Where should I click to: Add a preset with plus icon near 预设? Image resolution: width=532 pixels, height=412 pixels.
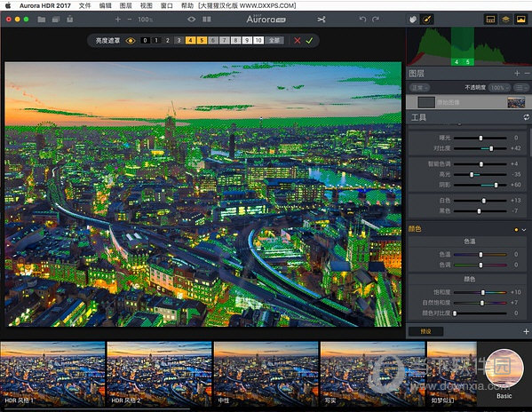pyautogui.click(x=527, y=331)
